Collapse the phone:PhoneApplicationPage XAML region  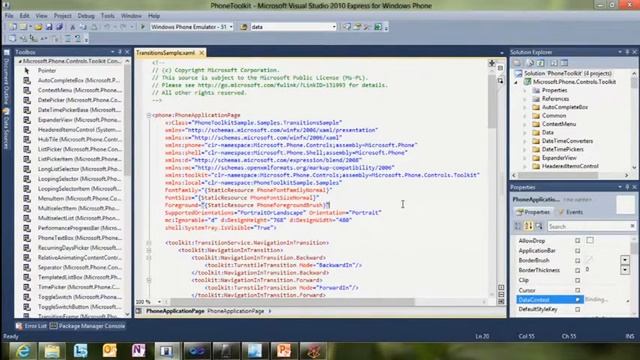[x=149, y=116]
